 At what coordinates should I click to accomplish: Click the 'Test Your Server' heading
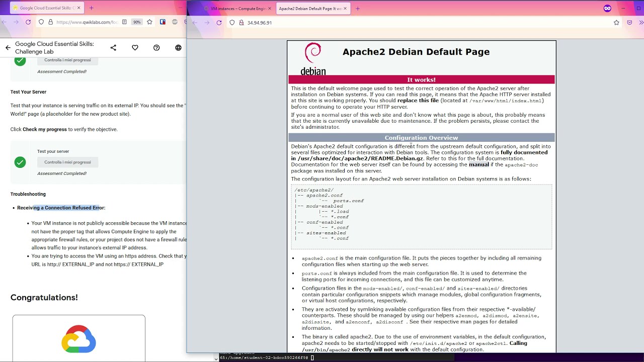coord(28,92)
